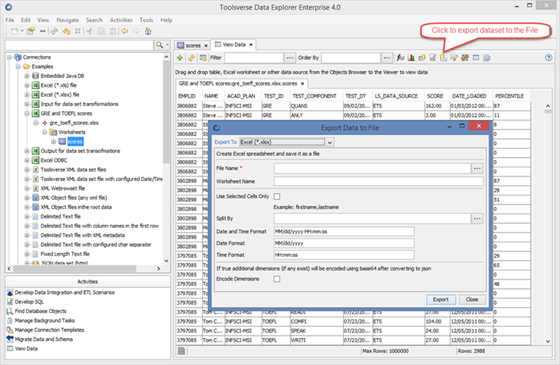Collapse the GRE and TOEFL scores node

point(27,113)
